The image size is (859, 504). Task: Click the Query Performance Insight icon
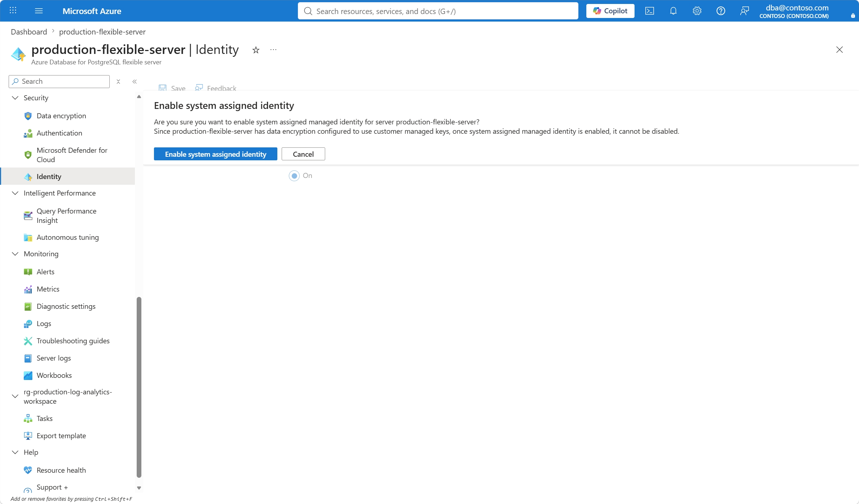pyautogui.click(x=28, y=216)
